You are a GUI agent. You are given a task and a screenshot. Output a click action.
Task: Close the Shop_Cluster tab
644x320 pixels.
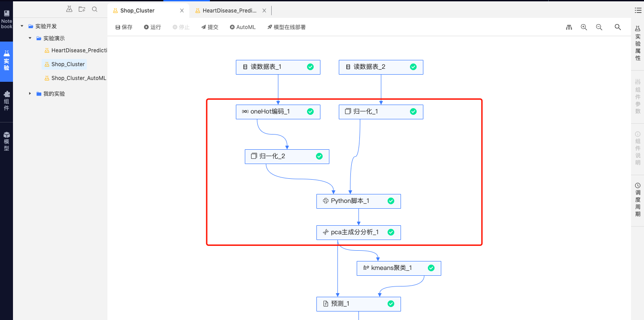click(x=181, y=10)
